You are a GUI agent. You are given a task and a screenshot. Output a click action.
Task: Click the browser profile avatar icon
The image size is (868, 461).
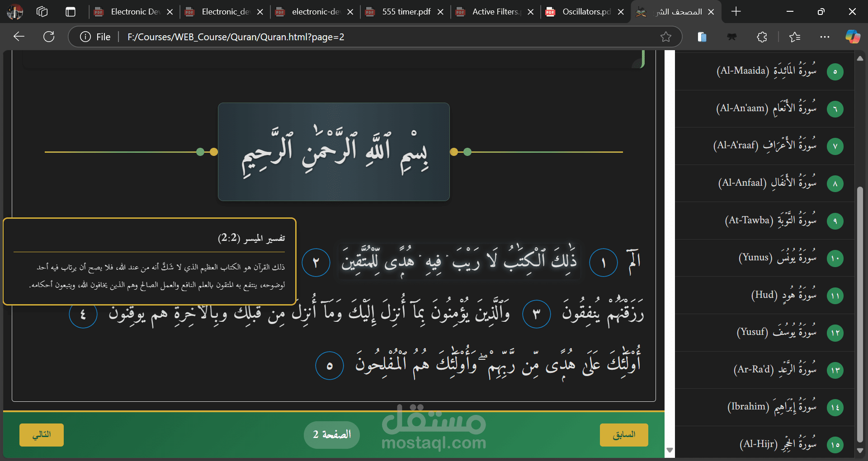click(15, 12)
